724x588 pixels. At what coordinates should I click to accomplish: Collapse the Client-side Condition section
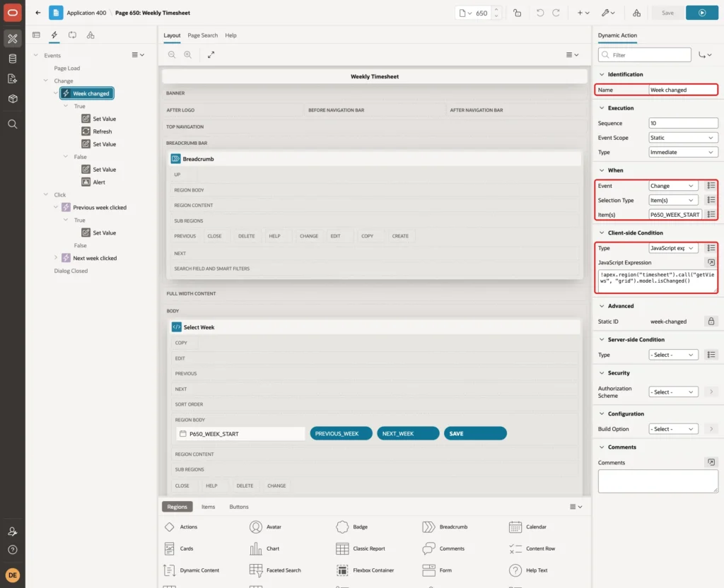tap(601, 233)
